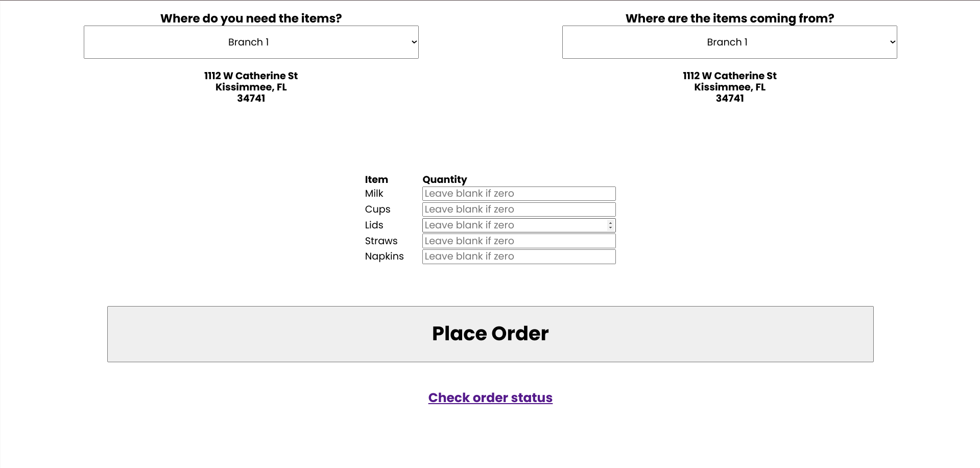
Task: Click the 'Item' column header
Action: (376, 179)
